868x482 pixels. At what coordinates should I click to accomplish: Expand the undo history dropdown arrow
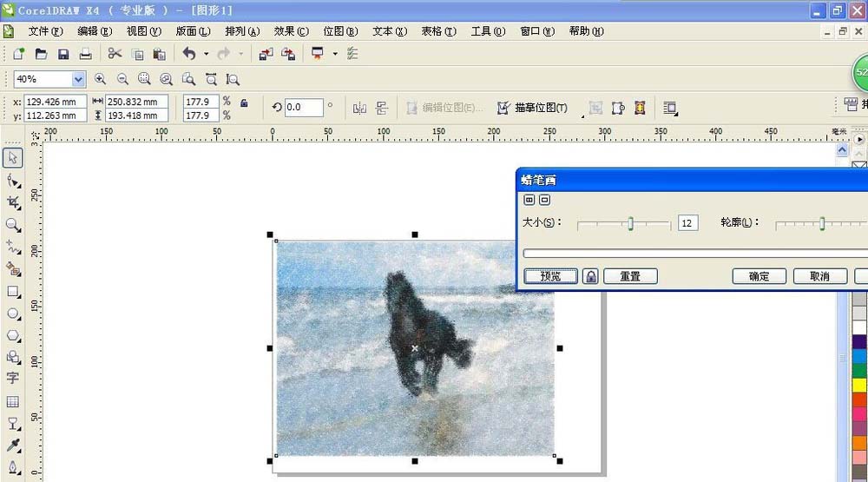tap(206, 54)
